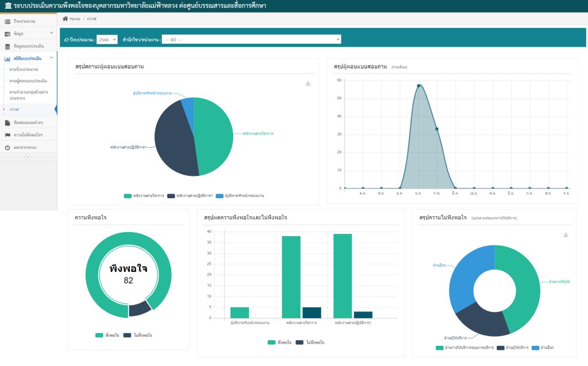This screenshot has height=366, width=588.
Task: Open ตามจำนวนกลุ่มตัวอย่างประชากร submenu link
Action: (29, 95)
